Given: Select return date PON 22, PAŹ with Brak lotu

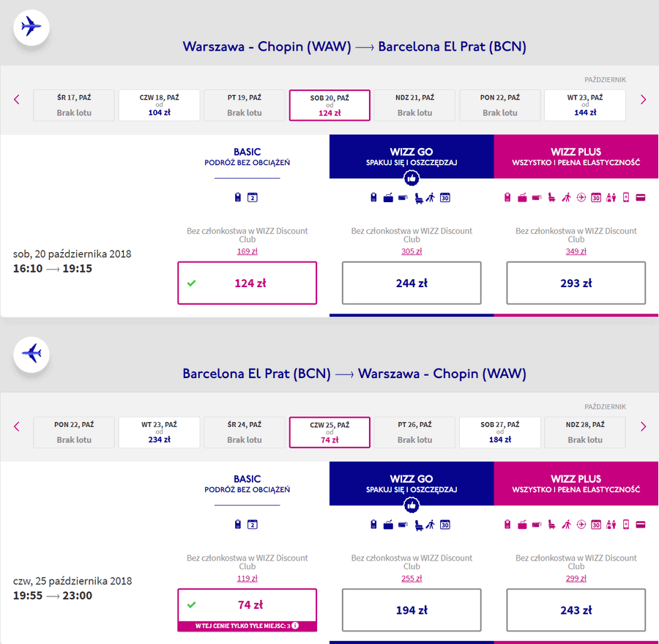Looking at the screenshot, I should 74,432.
